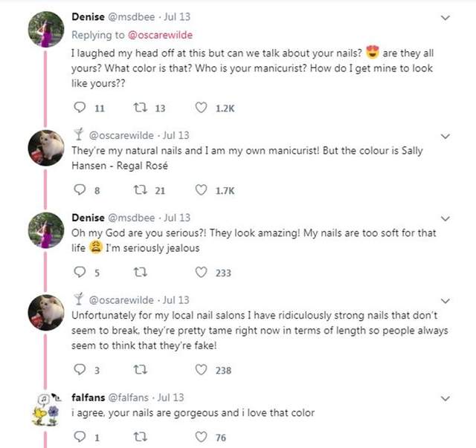Like Denise's tweet with 1.2K likes
The image size is (476, 448).
(x=201, y=108)
